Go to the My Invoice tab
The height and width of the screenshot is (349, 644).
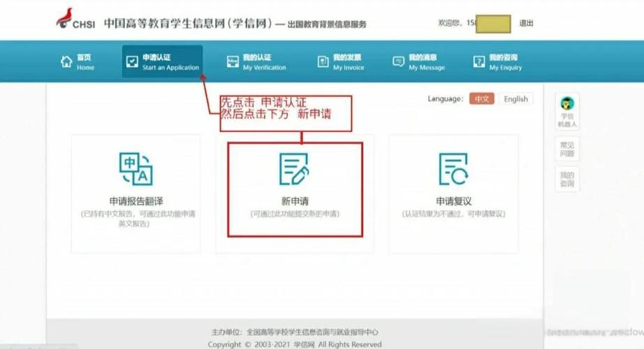tap(341, 62)
